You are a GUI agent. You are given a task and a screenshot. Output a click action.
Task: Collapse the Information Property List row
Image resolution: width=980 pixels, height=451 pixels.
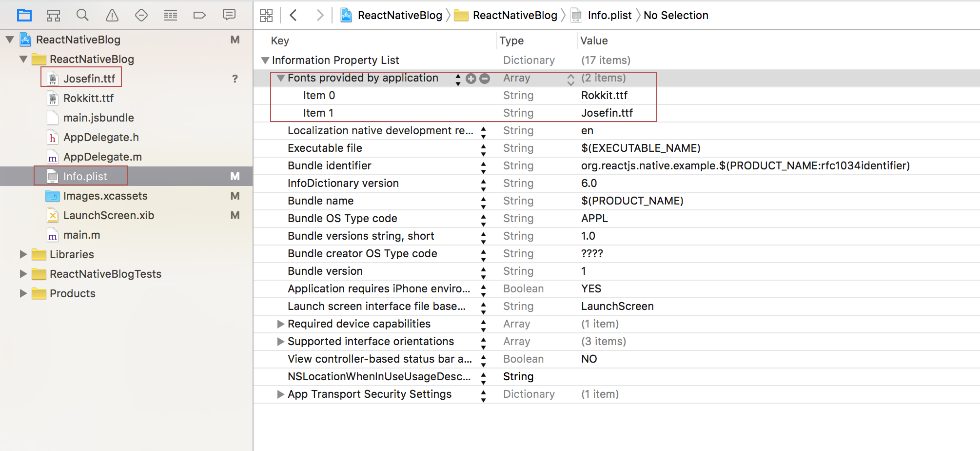265,61
